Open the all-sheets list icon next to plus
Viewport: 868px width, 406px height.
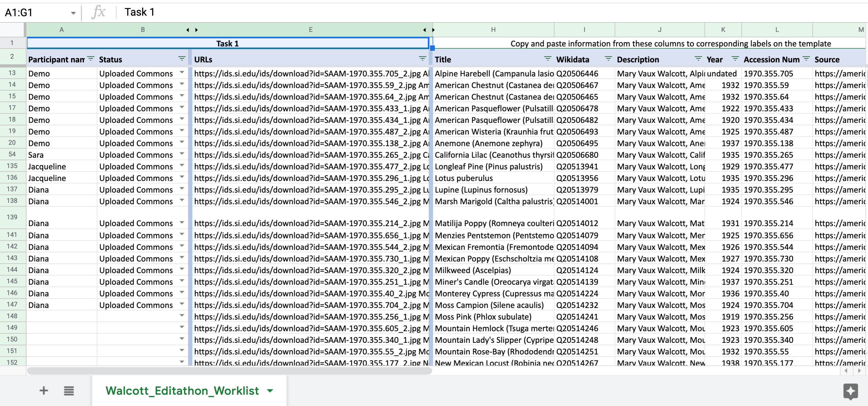click(x=69, y=390)
